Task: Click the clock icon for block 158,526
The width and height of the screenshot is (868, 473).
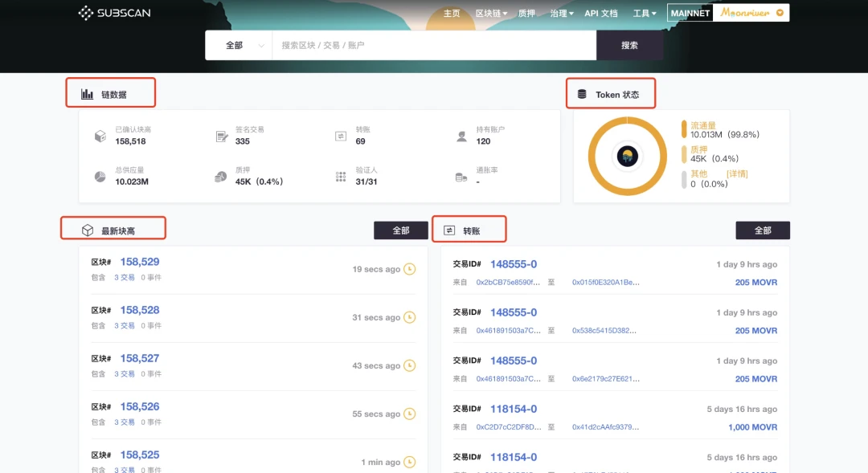Action: tap(410, 414)
